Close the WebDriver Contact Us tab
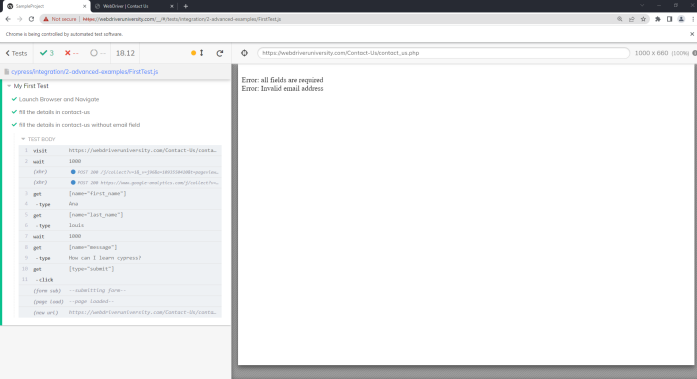Viewport: 697px width, 379px height. [172, 6]
